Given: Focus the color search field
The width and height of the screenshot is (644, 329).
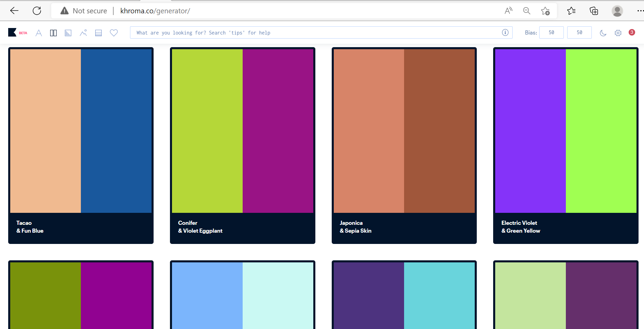Looking at the screenshot, I should pyautogui.click(x=314, y=32).
